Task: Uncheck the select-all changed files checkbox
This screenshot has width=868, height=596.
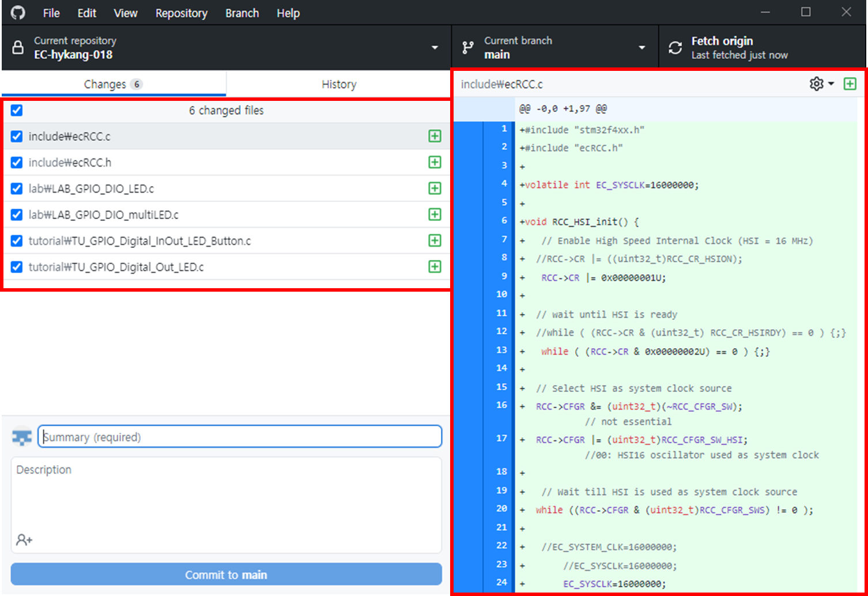Action: (x=17, y=111)
